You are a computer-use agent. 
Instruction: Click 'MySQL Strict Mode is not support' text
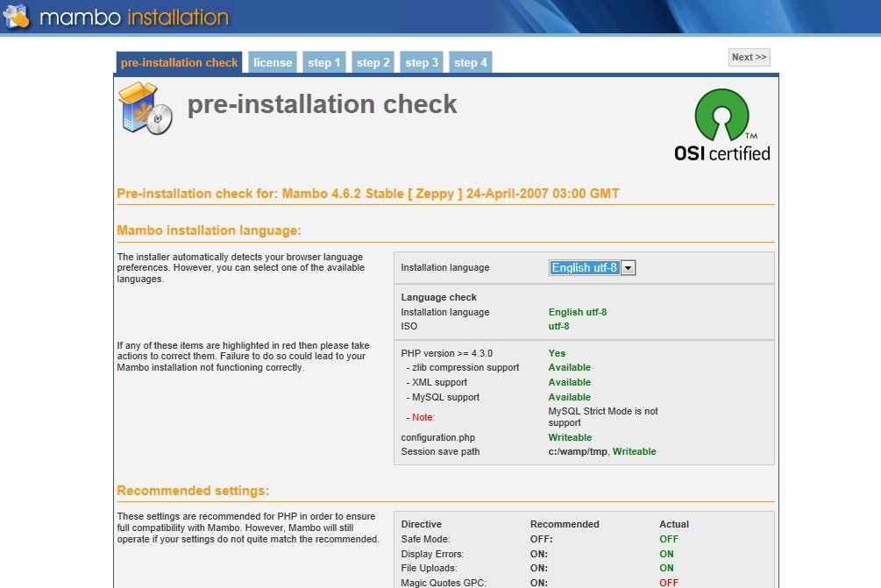pyautogui.click(x=603, y=417)
